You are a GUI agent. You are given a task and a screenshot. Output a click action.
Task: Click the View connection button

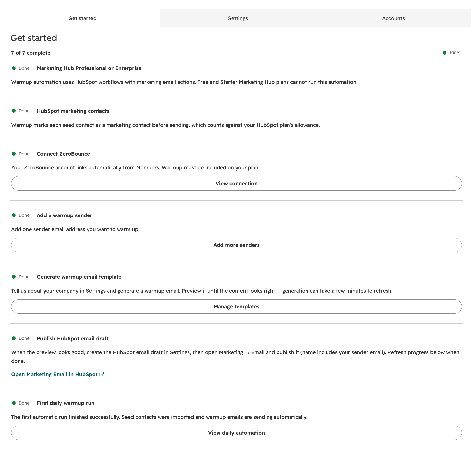tap(237, 184)
